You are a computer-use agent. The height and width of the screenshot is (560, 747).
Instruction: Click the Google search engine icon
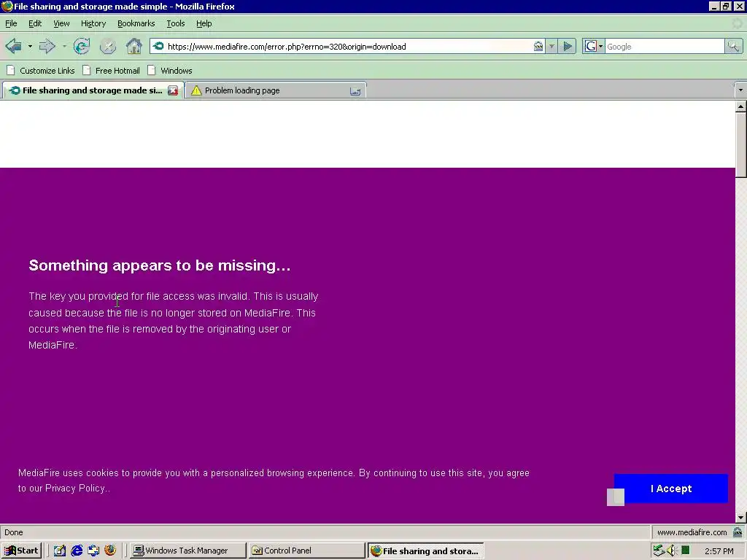pyautogui.click(x=591, y=46)
